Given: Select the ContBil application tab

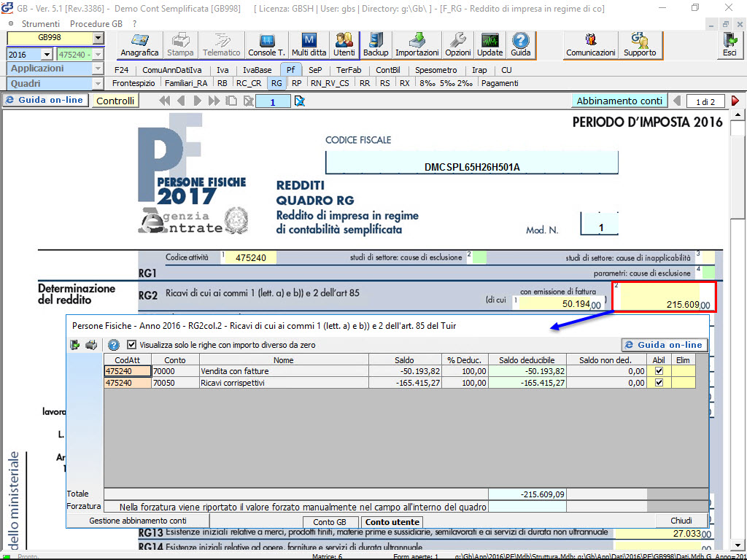Looking at the screenshot, I should coord(388,70).
